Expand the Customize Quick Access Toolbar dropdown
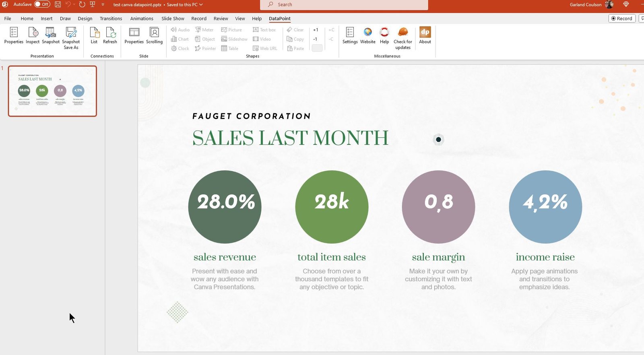This screenshot has width=644, height=355. pos(103,4)
